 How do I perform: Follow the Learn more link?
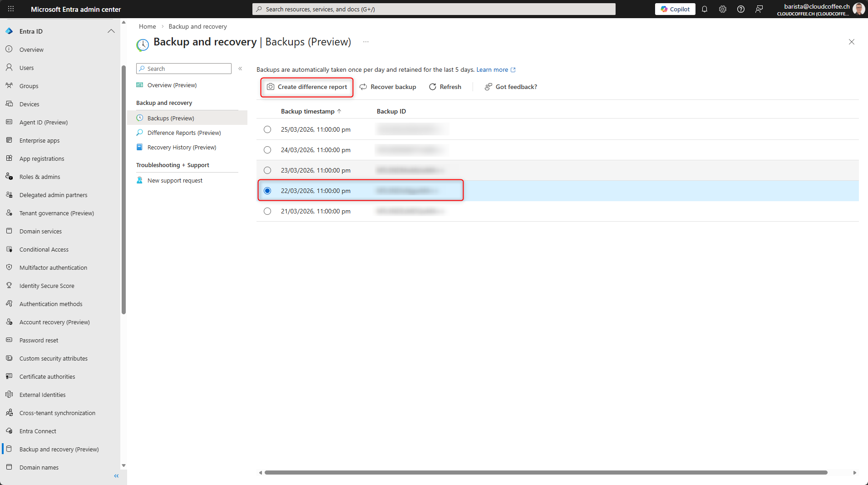coord(492,69)
